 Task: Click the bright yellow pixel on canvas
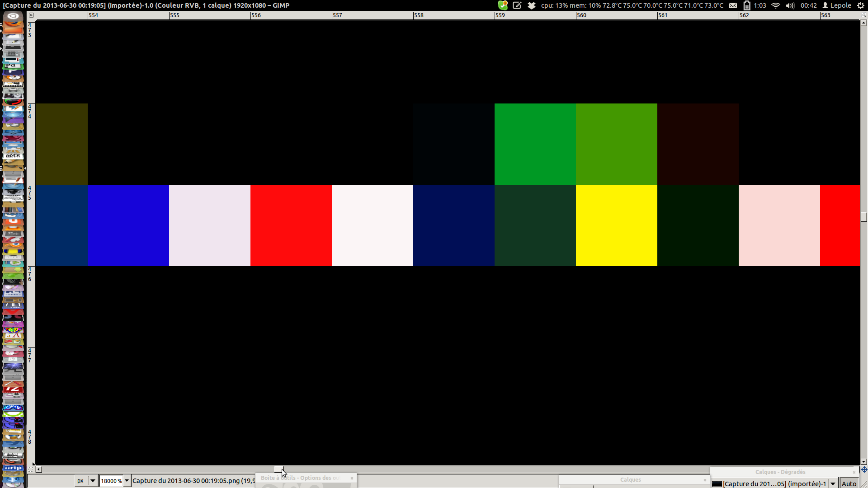click(x=616, y=225)
